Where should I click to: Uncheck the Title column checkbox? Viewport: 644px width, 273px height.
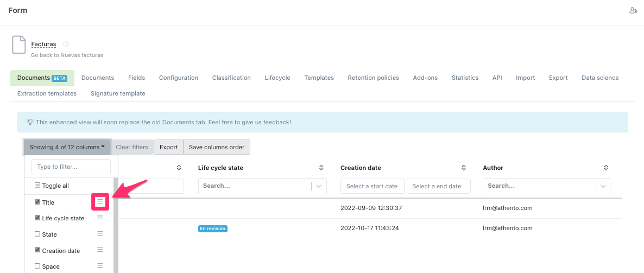pyautogui.click(x=37, y=202)
